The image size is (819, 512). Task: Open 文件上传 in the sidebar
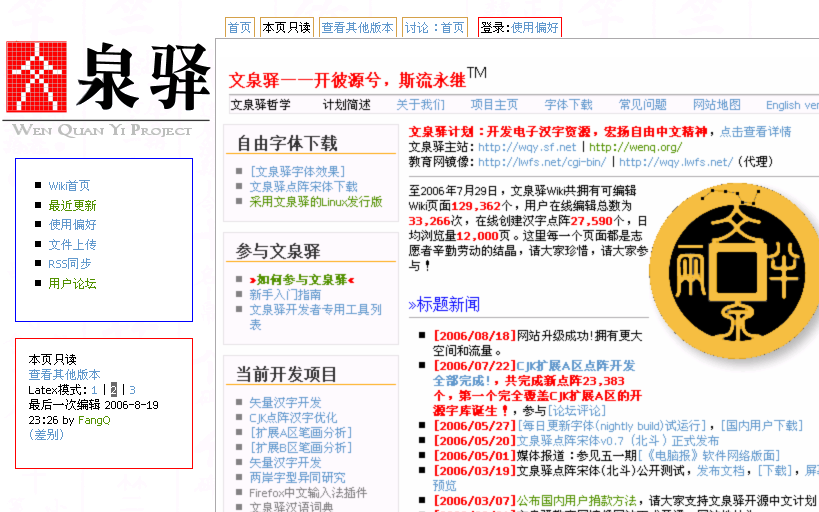(72, 245)
